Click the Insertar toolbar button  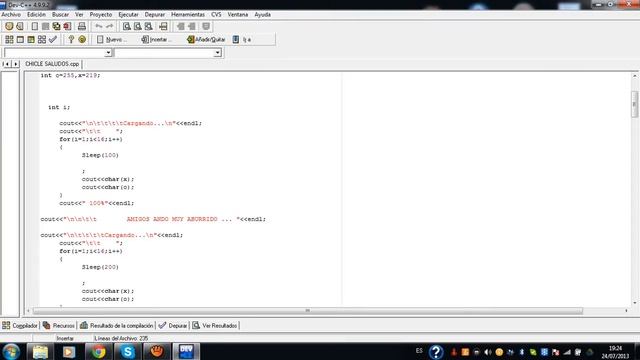(156, 39)
